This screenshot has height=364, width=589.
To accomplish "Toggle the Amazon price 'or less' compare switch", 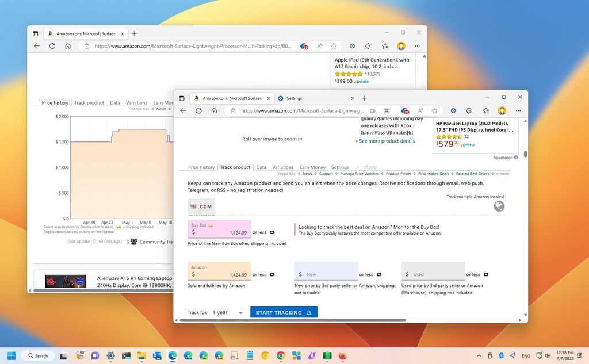I will [272, 275].
